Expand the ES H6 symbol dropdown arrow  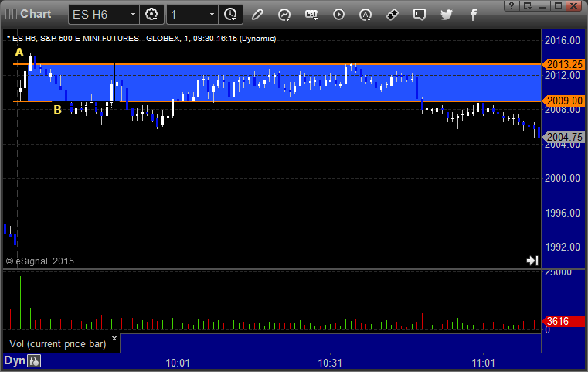pyautogui.click(x=133, y=15)
